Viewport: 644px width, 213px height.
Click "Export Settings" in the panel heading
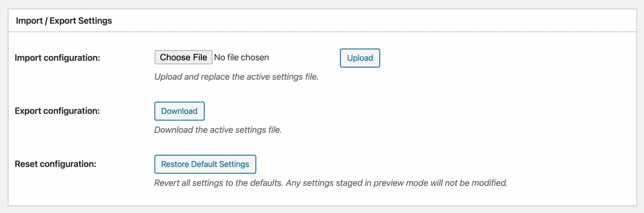[81, 21]
